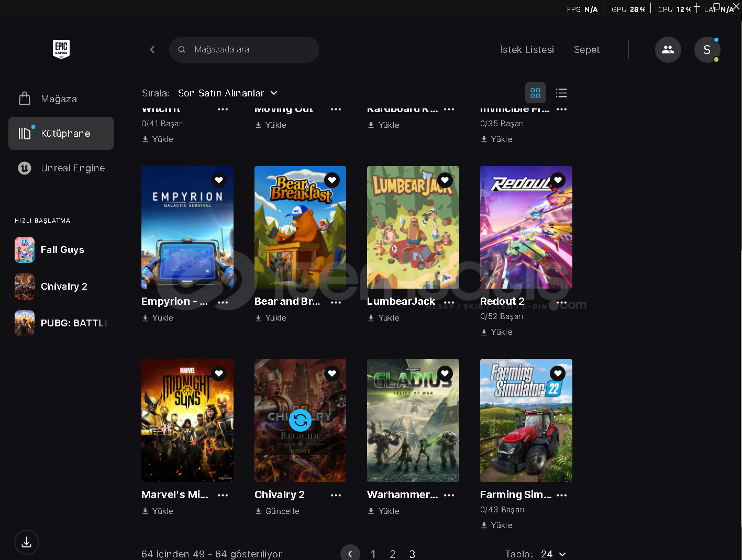Click the Epic Games logo
The width and height of the screenshot is (742, 560).
click(61, 49)
